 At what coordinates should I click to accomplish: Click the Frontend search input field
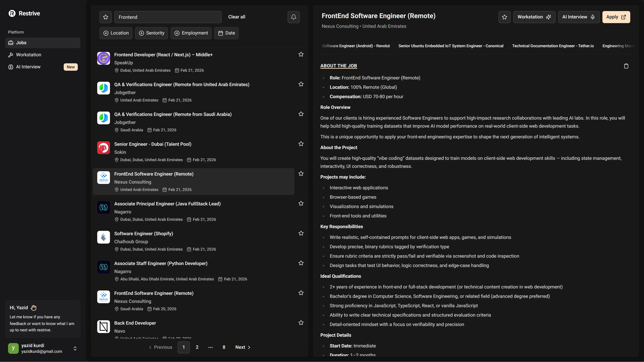(x=168, y=17)
